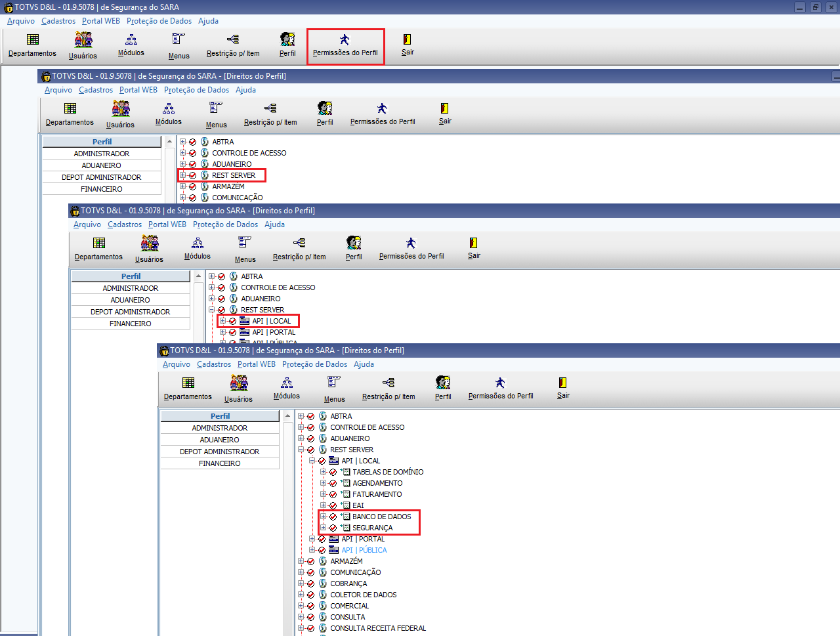Open Proteção de Dados menu in bottom front window

315,364
